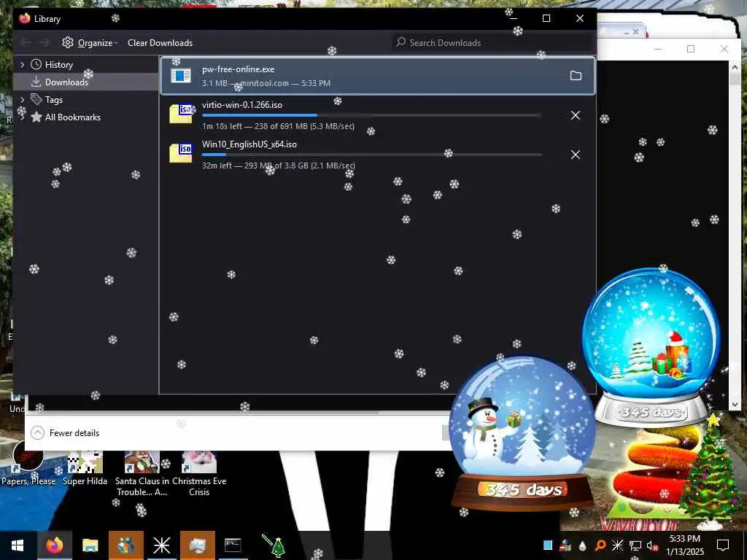Select Tags in the sidebar
Viewport: 747px width, 560px height.
click(x=54, y=99)
